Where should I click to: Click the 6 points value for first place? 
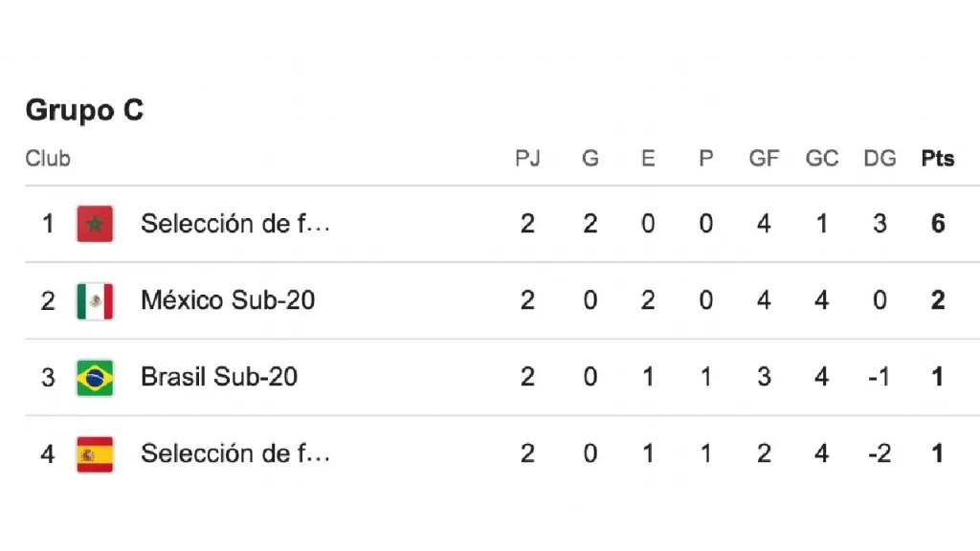point(938,224)
